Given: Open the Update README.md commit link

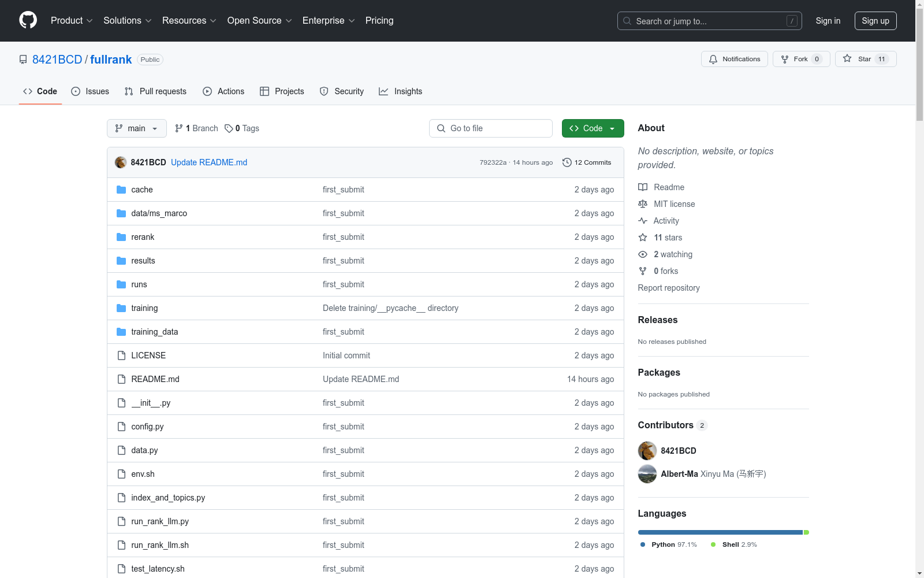Looking at the screenshot, I should click(209, 162).
